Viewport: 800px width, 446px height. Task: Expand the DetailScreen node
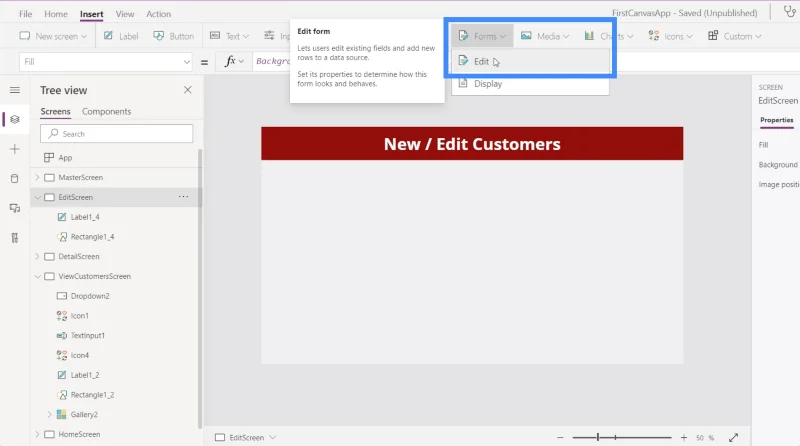[37, 256]
